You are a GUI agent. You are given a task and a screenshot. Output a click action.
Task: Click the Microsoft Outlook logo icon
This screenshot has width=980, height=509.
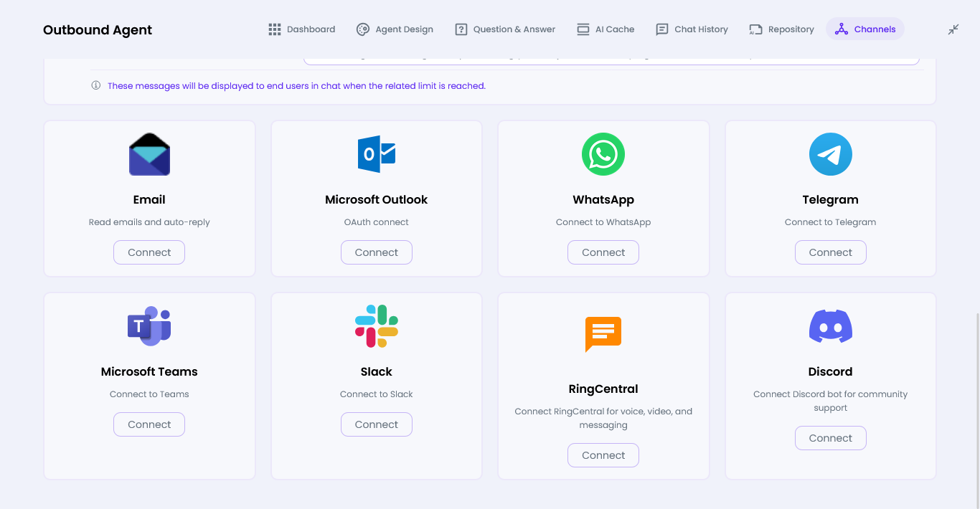pos(377,154)
